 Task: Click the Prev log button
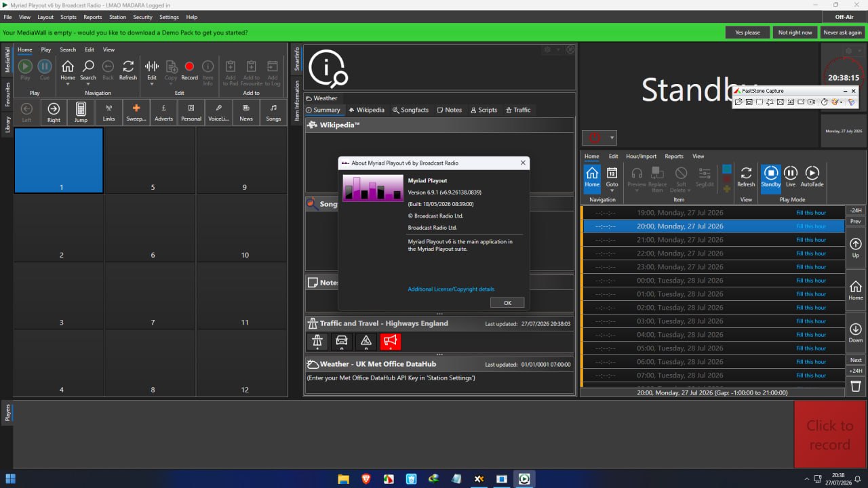tap(856, 222)
